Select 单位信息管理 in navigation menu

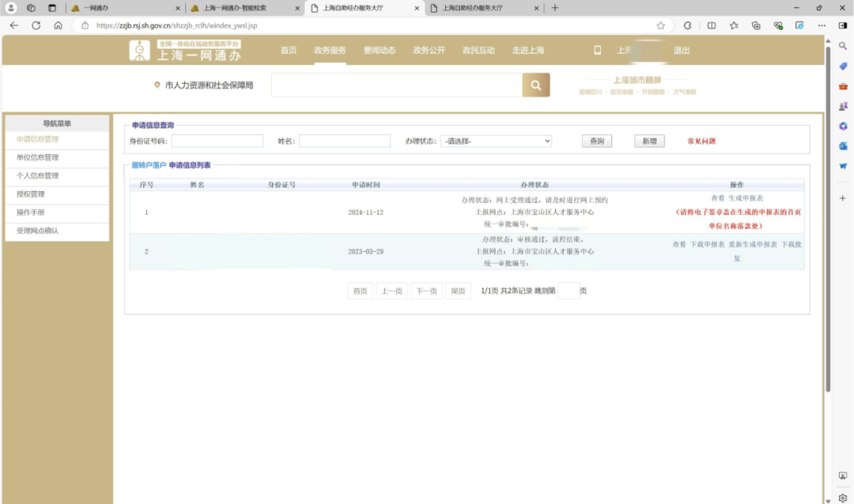(38, 158)
